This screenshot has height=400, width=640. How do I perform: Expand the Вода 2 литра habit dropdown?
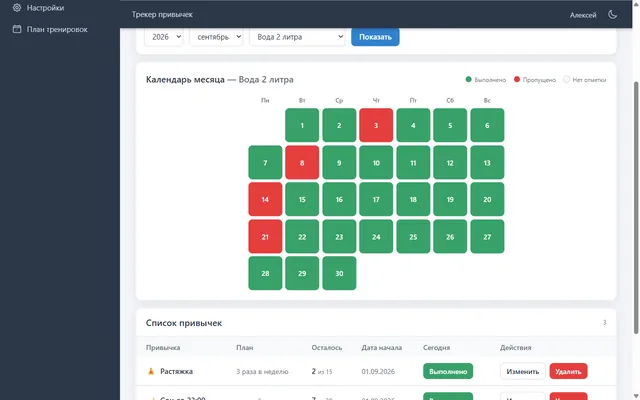(297, 37)
